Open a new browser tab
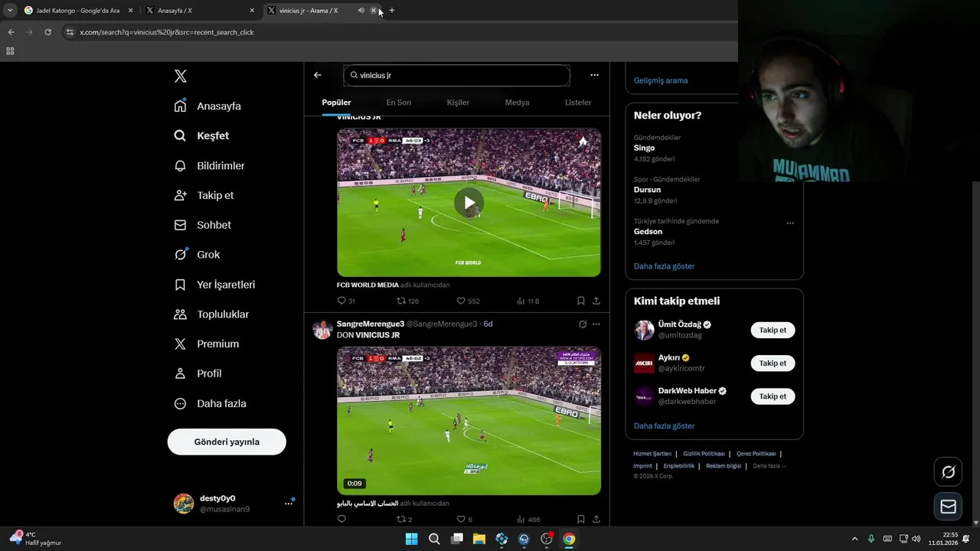 click(392, 11)
